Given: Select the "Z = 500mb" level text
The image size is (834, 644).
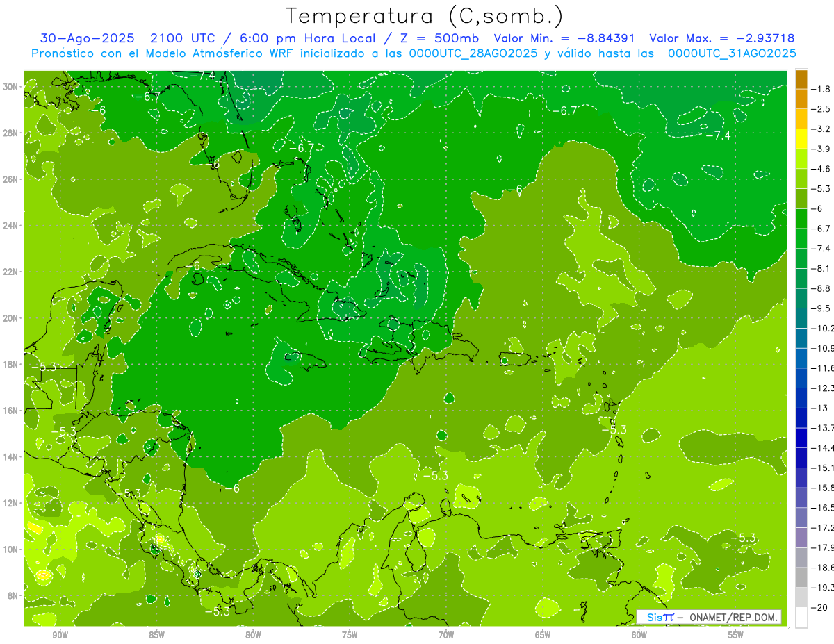Looking at the screenshot, I should click(x=436, y=38).
